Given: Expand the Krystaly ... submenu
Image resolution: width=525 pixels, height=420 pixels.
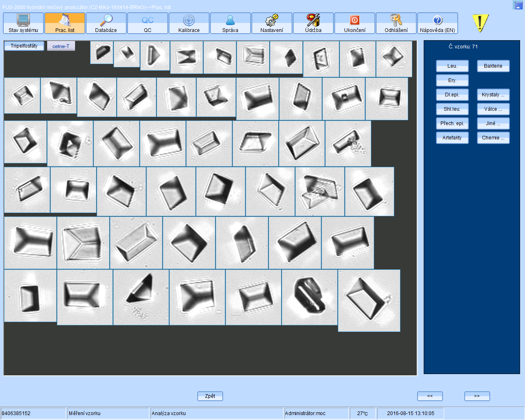Looking at the screenshot, I should click(493, 95).
